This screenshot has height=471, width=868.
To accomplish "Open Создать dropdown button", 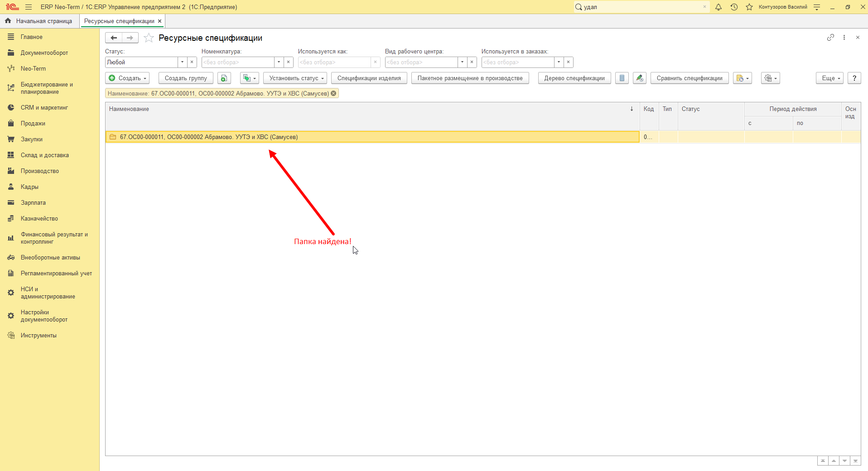I will (x=127, y=78).
